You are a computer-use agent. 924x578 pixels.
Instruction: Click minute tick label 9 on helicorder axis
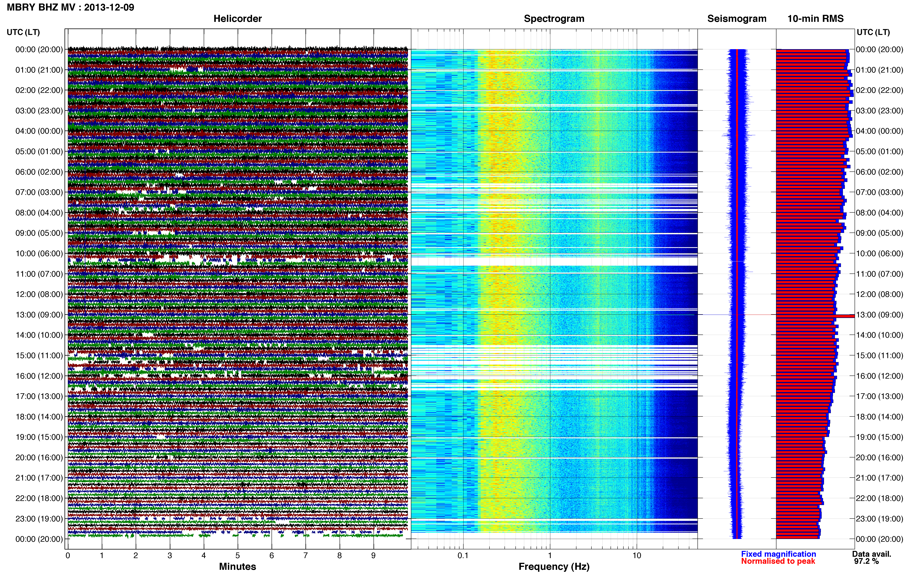[373, 555]
